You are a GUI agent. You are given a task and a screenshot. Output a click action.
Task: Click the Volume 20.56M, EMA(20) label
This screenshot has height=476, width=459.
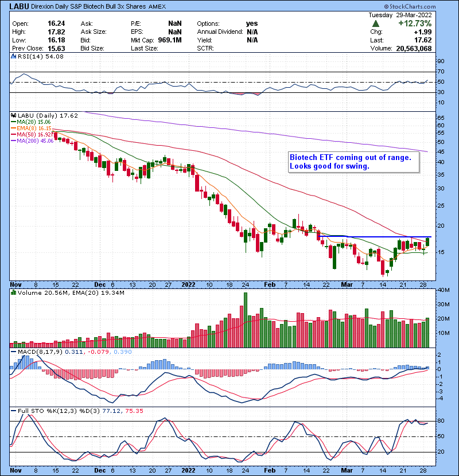71,292
